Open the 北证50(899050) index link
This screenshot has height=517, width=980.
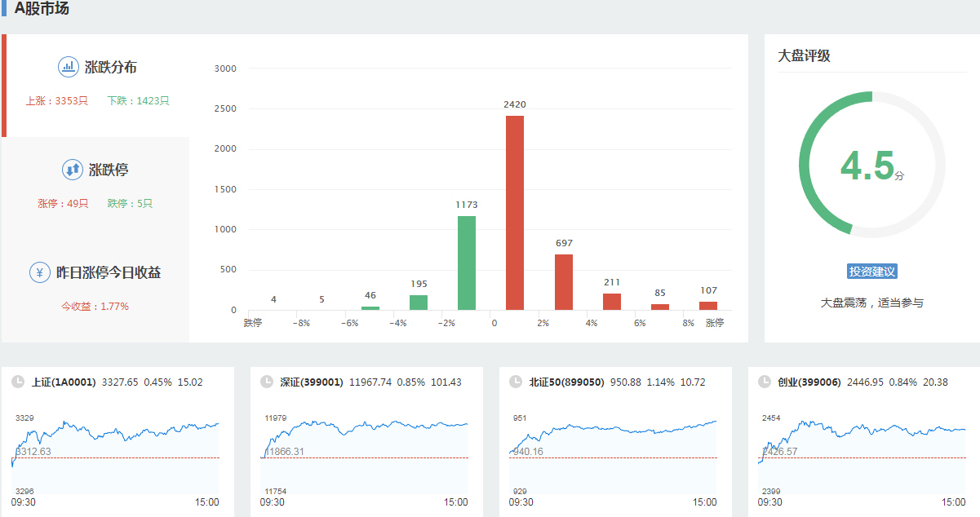(566, 382)
